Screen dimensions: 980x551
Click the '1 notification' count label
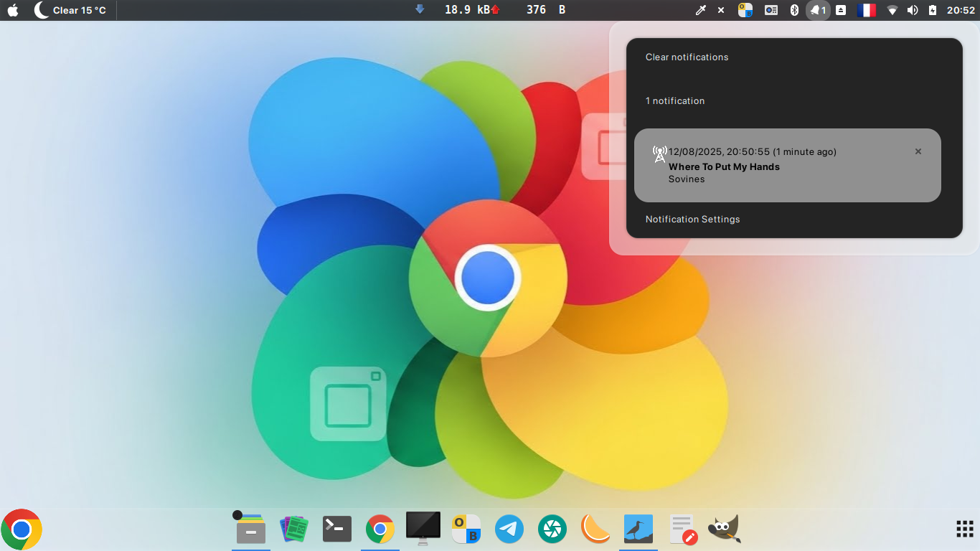pos(675,101)
